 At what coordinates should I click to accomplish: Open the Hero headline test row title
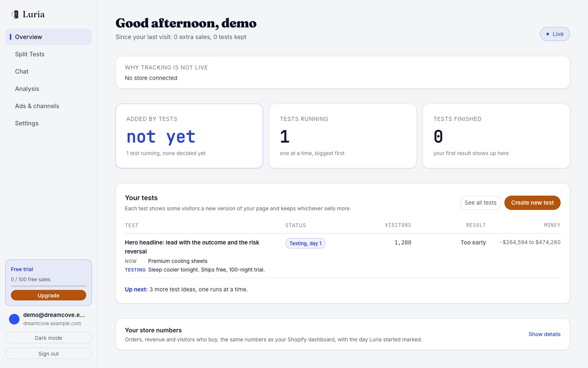(x=192, y=247)
